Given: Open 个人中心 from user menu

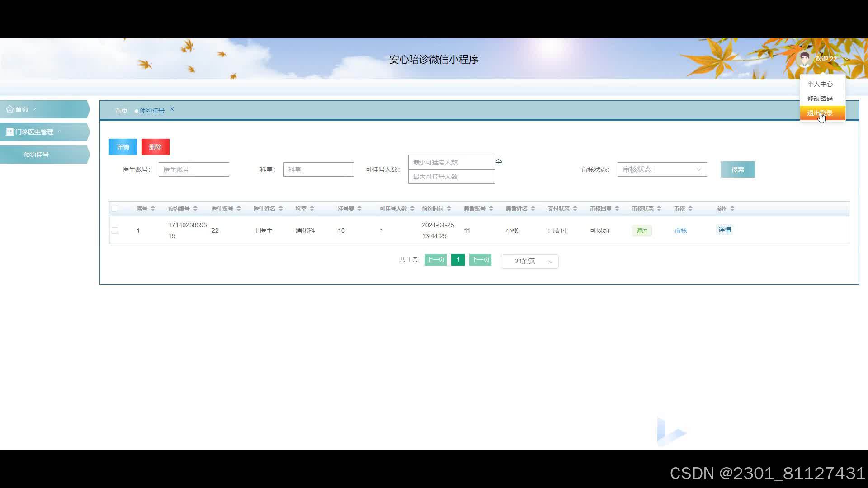Looking at the screenshot, I should [x=820, y=84].
